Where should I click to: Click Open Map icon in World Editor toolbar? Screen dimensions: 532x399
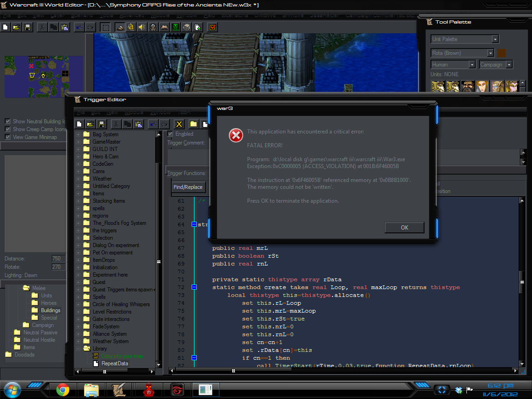(16, 27)
